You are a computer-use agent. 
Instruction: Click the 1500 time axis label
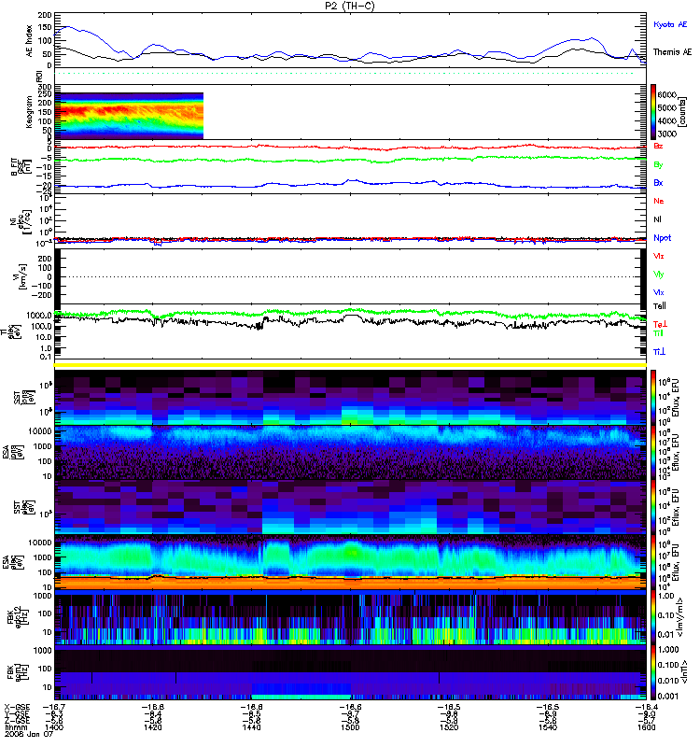(x=350, y=727)
